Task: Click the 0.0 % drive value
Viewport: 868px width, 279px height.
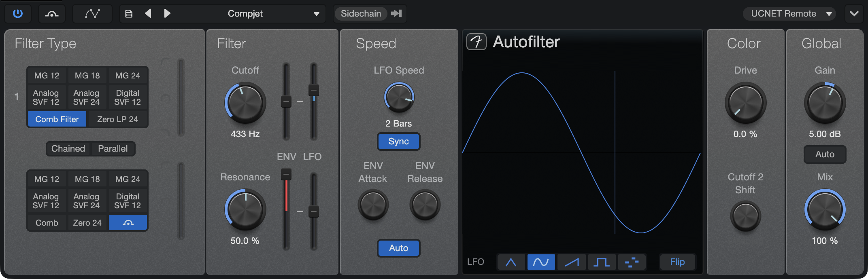Action: click(x=745, y=134)
